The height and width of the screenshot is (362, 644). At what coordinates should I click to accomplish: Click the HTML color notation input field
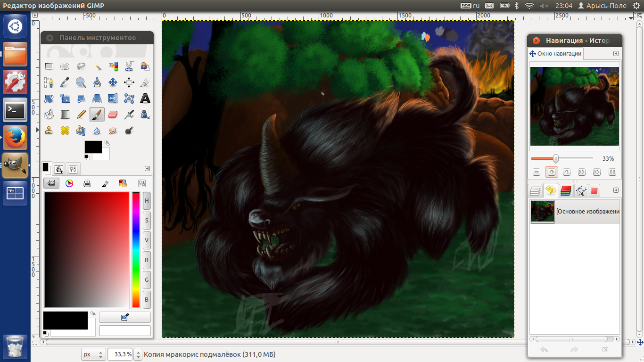(125, 330)
